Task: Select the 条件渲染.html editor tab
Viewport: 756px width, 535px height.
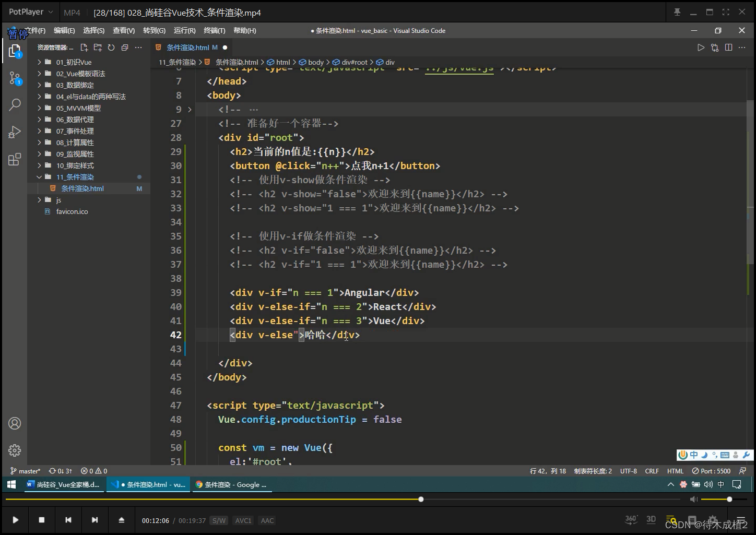Action: 192,47
